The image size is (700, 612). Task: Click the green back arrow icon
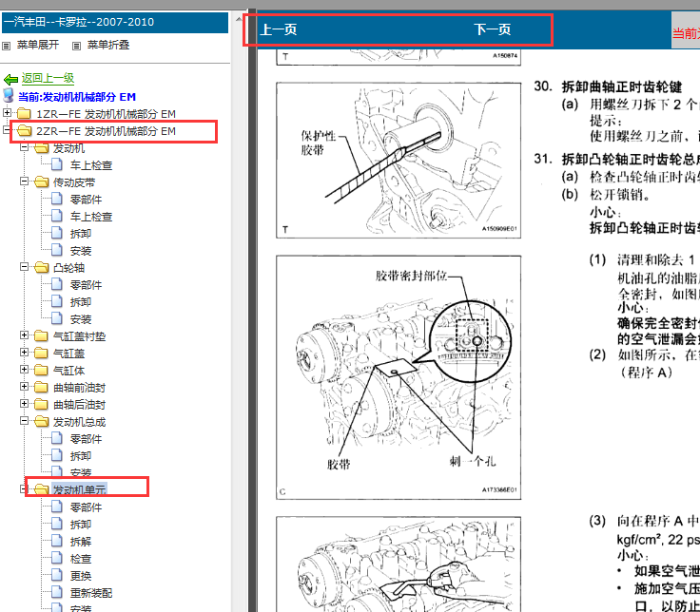(10, 80)
